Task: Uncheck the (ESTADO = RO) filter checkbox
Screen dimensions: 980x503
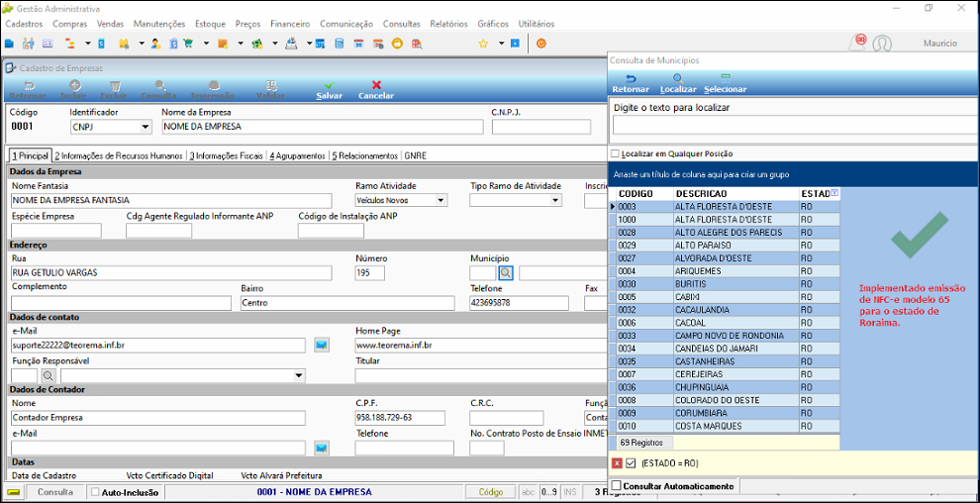Action: click(630, 463)
